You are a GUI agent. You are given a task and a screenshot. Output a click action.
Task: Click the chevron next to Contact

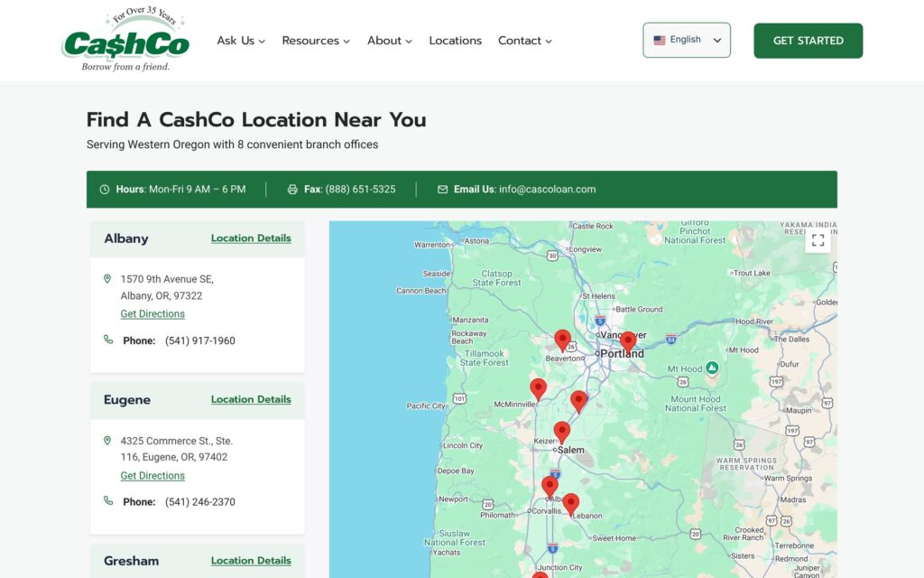549,42
